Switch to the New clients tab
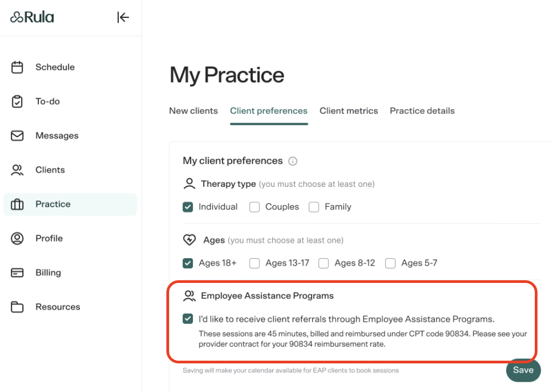 pos(193,111)
